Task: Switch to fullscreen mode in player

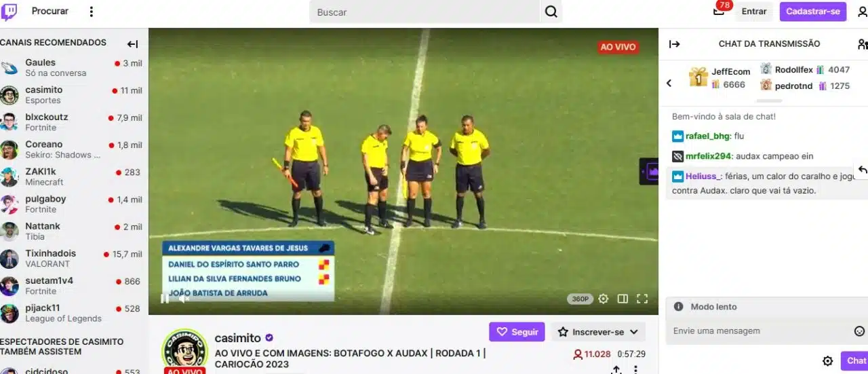Action: point(642,299)
